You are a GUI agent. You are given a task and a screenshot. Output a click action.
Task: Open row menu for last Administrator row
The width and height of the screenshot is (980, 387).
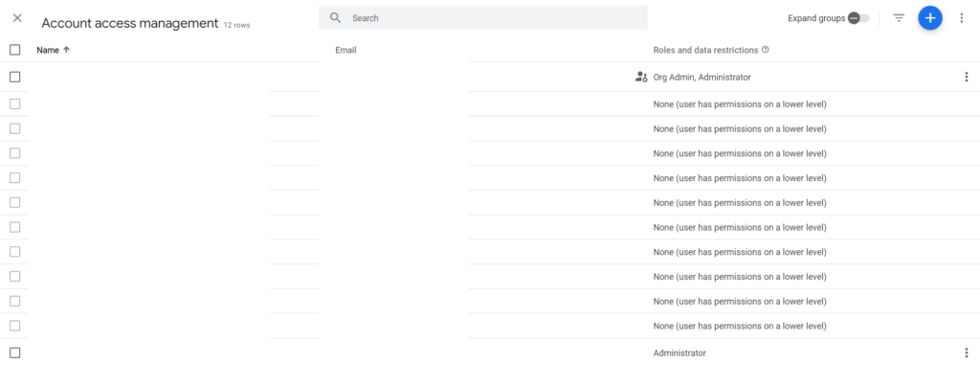(x=966, y=353)
